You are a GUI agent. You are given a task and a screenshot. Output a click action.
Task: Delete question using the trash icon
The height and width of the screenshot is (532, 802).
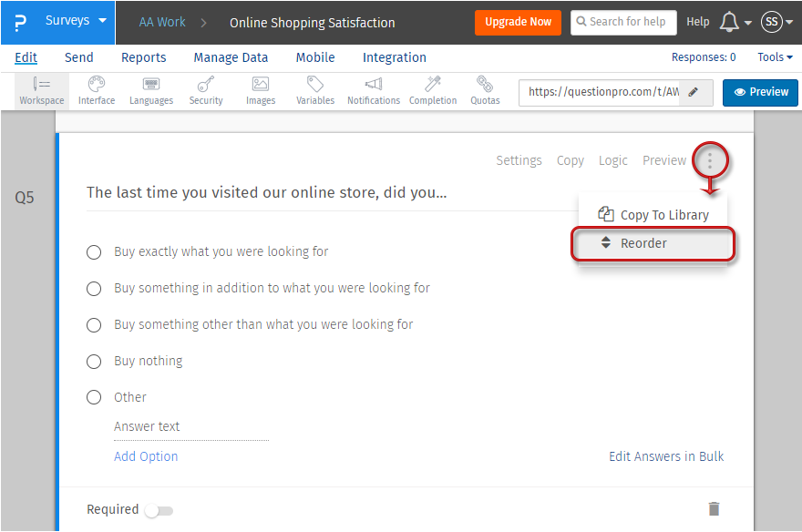point(715,509)
